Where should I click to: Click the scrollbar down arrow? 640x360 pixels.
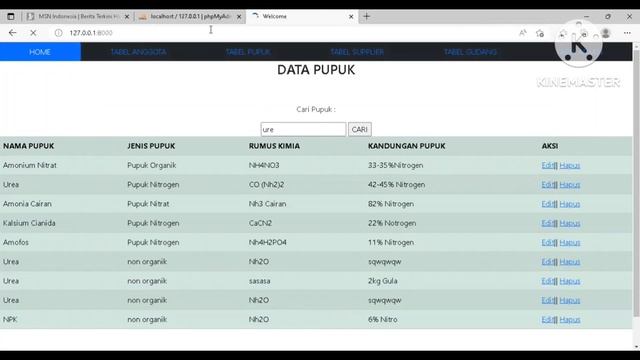coord(636,347)
